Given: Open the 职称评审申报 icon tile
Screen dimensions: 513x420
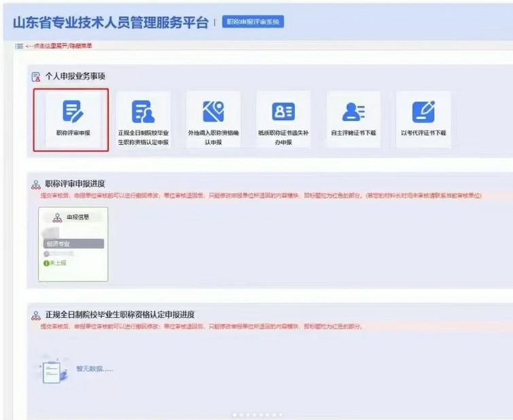Looking at the screenshot, I should [73, 111].
